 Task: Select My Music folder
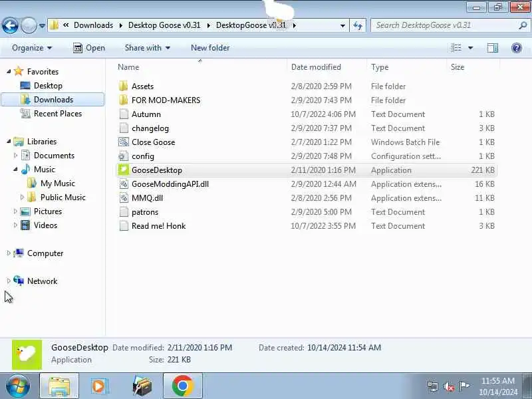57,184
